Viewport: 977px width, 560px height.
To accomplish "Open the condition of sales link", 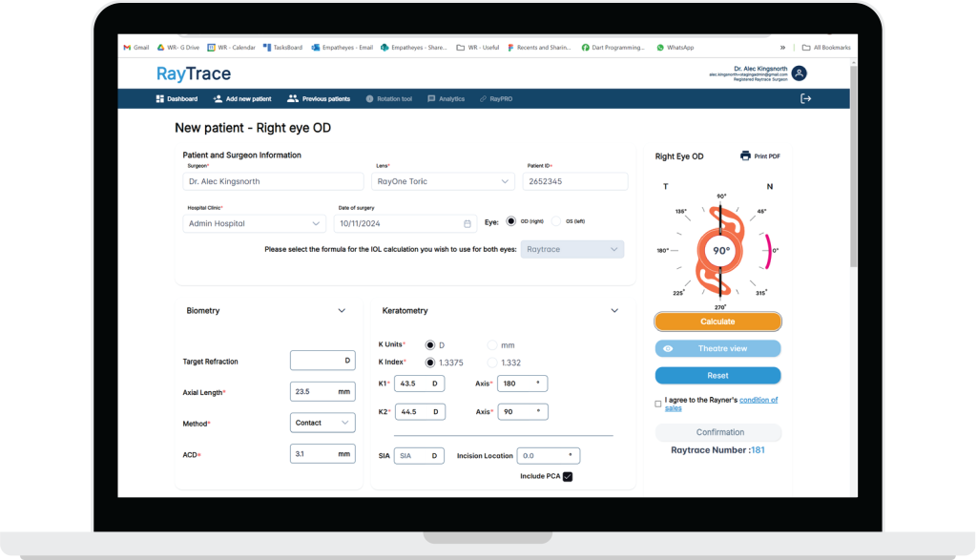I will [x=758, y=399].
